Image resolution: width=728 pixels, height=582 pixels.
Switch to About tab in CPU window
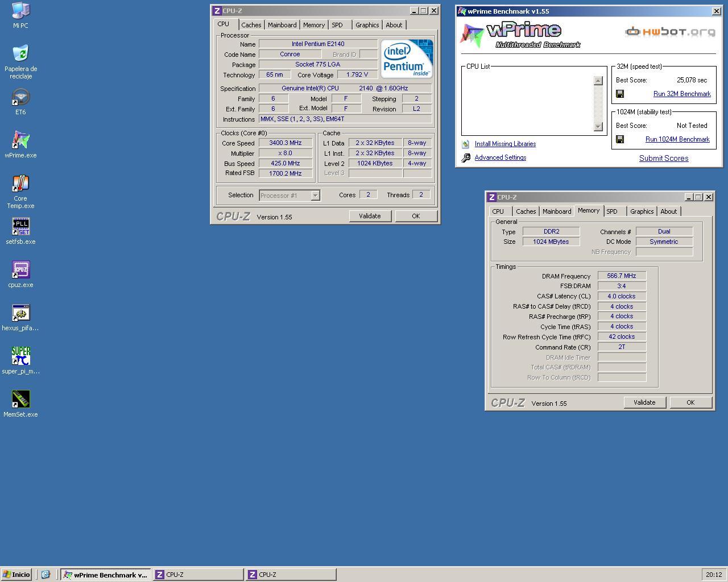click(x=394, y=25)
